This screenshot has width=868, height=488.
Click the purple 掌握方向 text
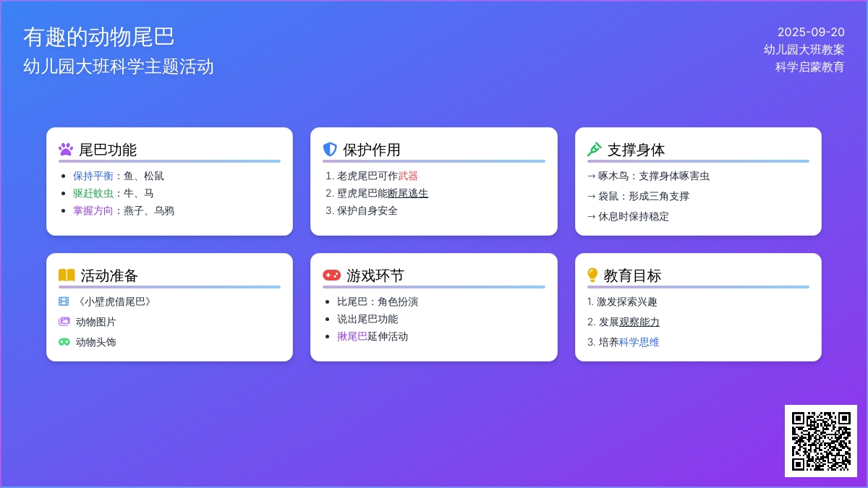pyautogui.click(x=93, y=210)
